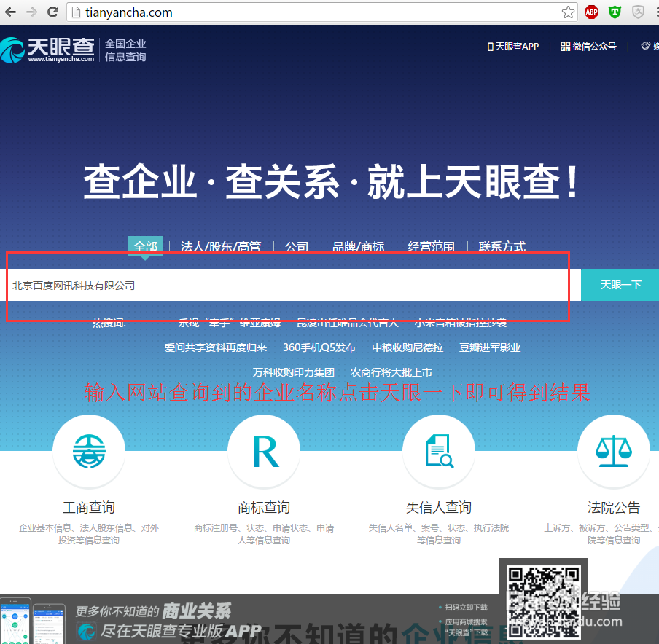Screen dimensions: 659x644
Task: Select the 经营范围 tab
Action: pos(432,246)
